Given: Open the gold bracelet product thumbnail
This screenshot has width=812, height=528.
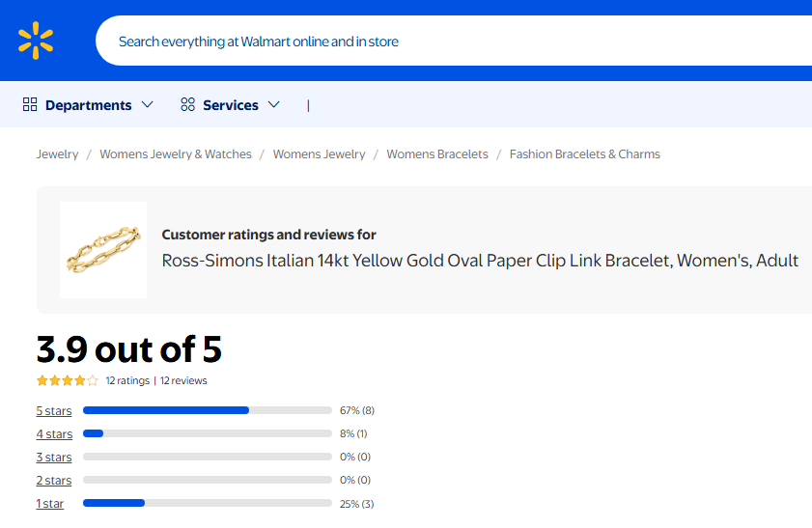Looking at the screenshot, I should [x=103, y=250].
